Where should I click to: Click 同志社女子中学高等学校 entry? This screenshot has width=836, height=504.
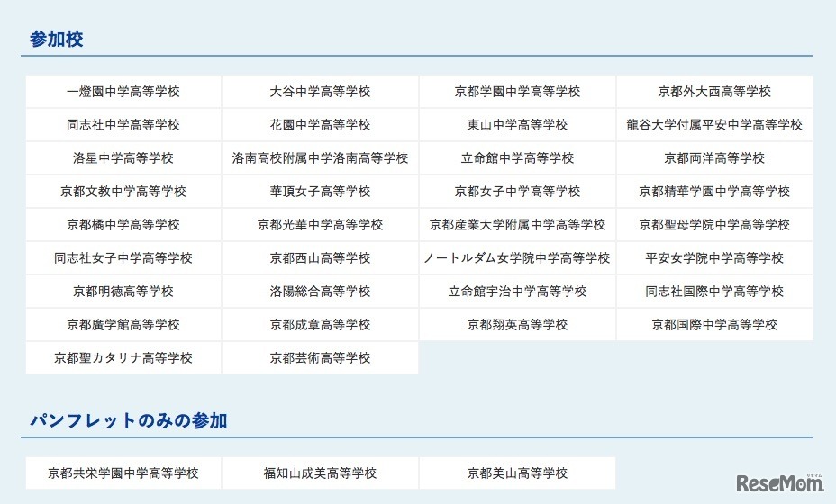tap(123, 258)
